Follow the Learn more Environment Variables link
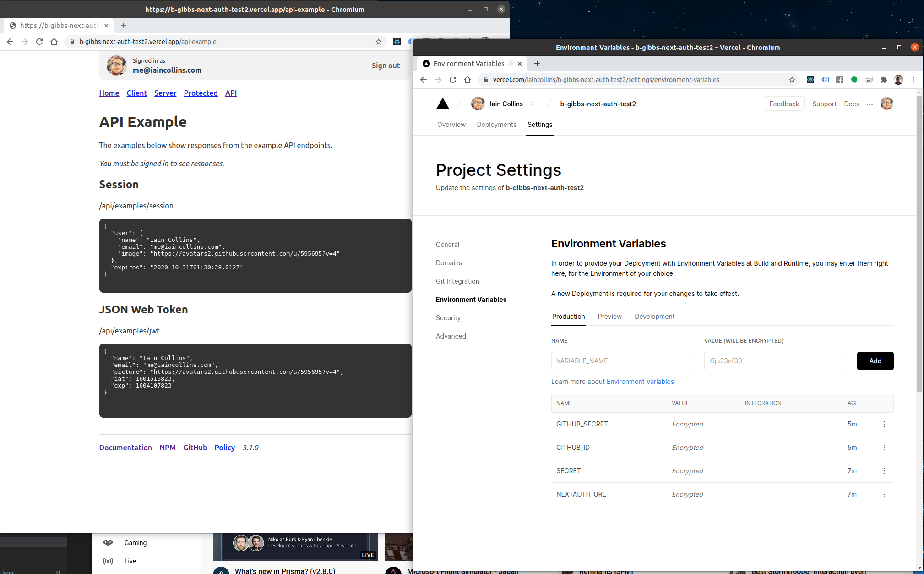 (644, 382)
